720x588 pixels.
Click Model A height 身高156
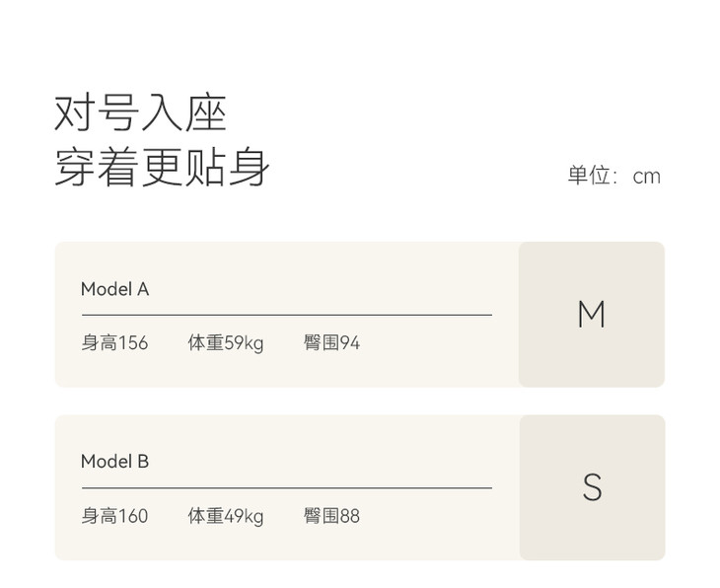[114, 343]
